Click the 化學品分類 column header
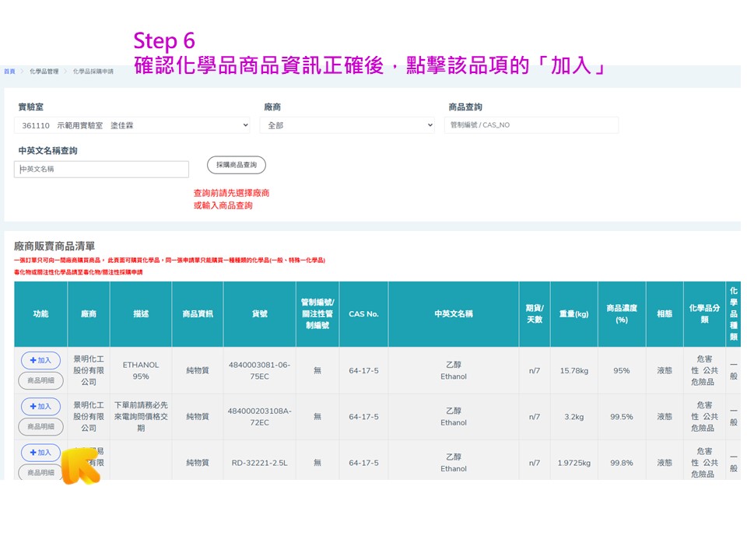Screen dimensions: 747x560 (704, 313)
